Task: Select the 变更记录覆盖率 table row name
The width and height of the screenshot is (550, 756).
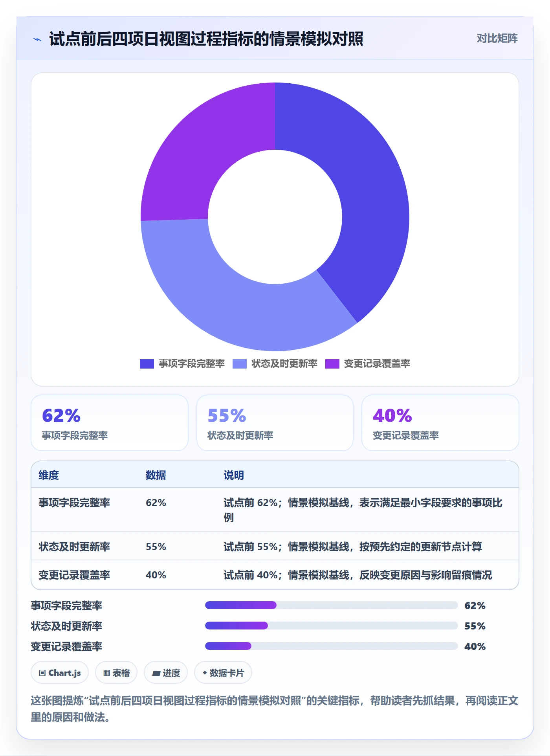Action: pos(74,575)
